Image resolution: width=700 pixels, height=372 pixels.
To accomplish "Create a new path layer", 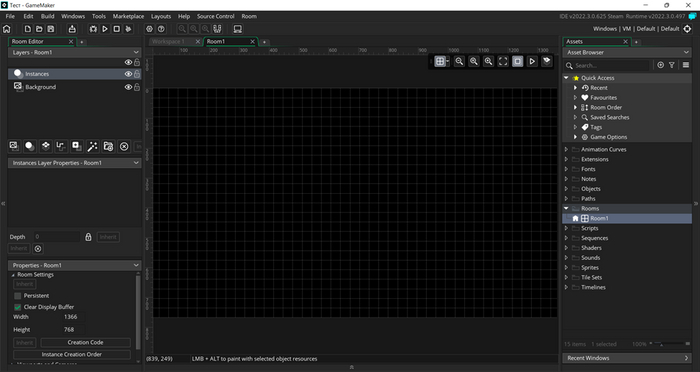I will pyautogui.click(x=61, y=146).
